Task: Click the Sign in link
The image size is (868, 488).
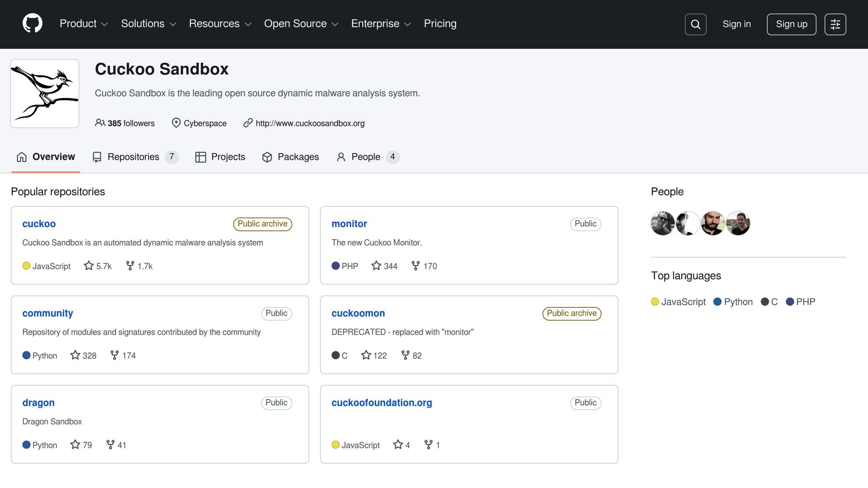Action: [737, 24]
